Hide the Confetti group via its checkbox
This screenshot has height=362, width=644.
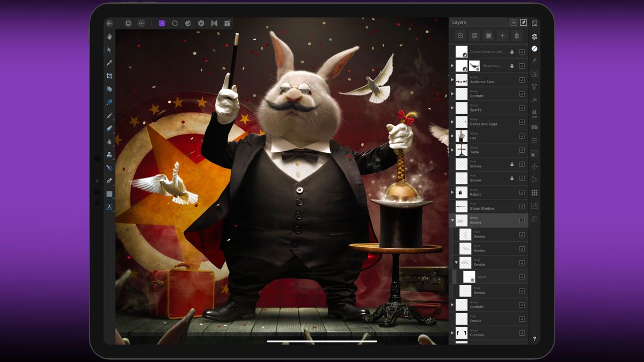pos(522,93)
